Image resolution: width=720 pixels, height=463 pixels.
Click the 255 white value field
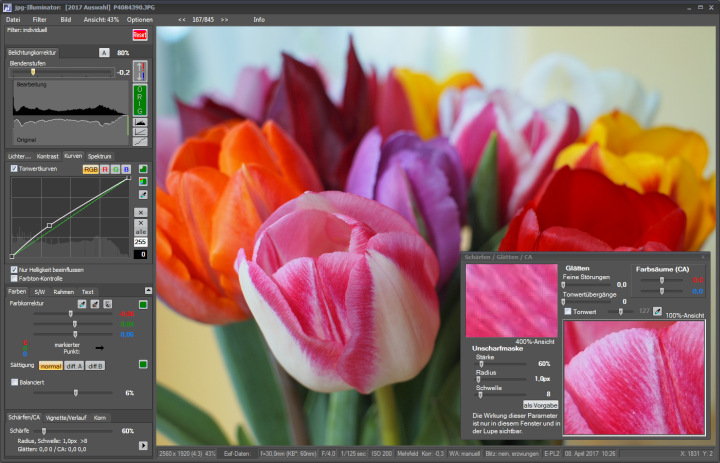pos(141,242)
